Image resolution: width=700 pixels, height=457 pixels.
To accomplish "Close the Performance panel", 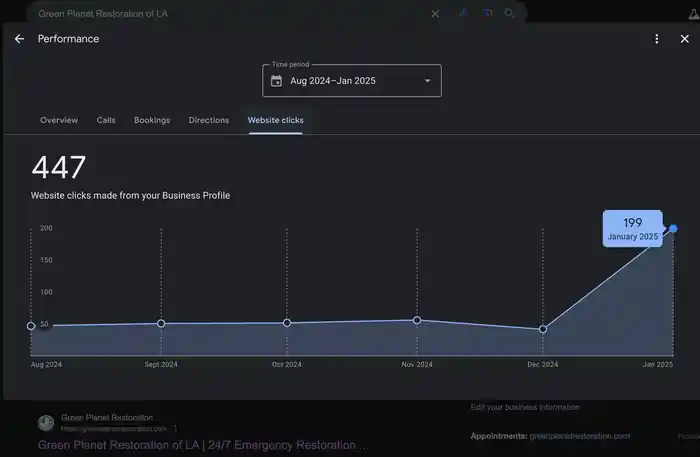I will point(684,39).
